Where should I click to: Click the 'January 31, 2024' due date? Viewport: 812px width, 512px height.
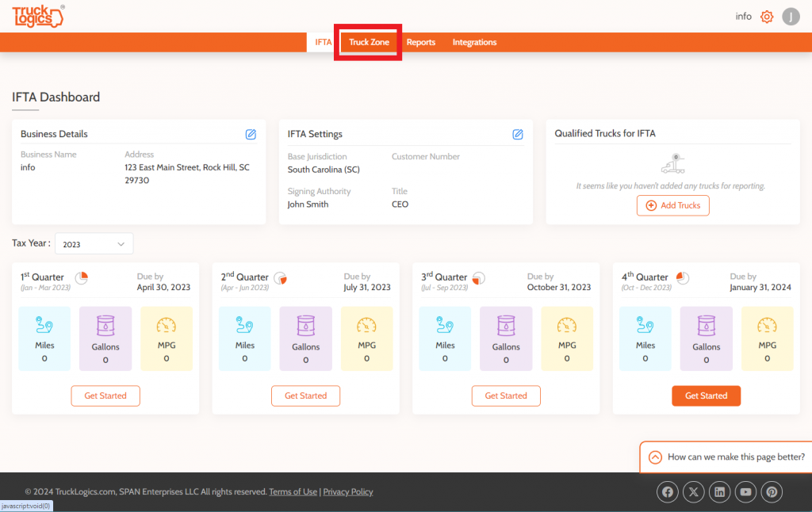pos(760,287)
